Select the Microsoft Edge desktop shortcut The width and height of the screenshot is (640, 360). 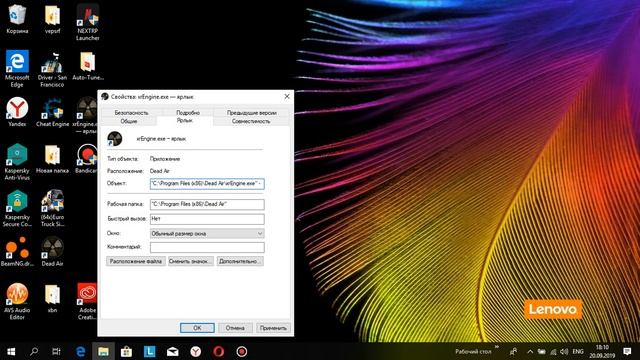tap(17, 69)
